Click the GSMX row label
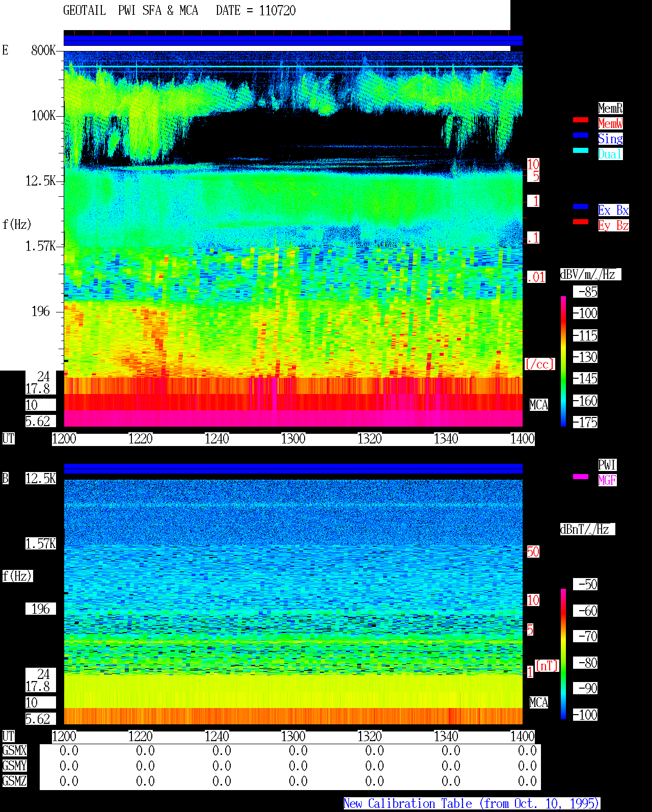This screenshot has width=652, height=812. [x=14, y=751]
